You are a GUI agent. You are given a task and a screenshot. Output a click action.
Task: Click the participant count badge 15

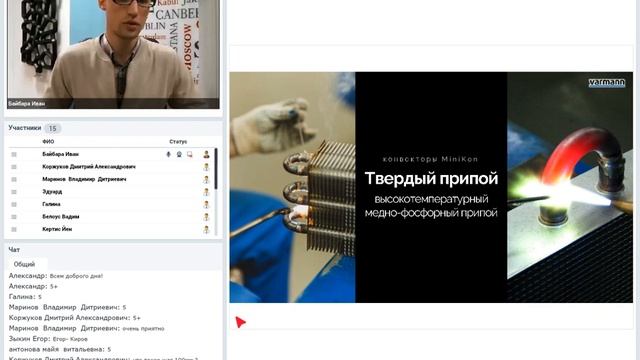pyautogui.click(x=53, y=129)
